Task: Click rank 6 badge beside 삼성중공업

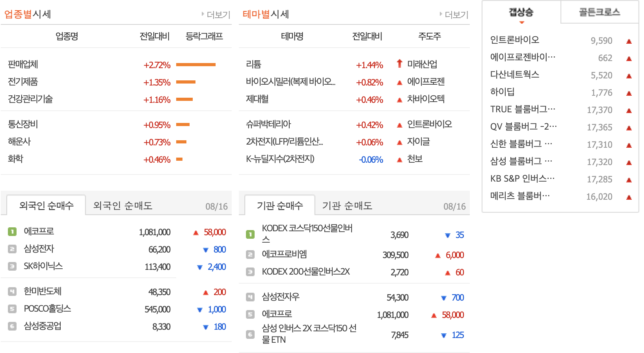Action: tap(12, 326)
